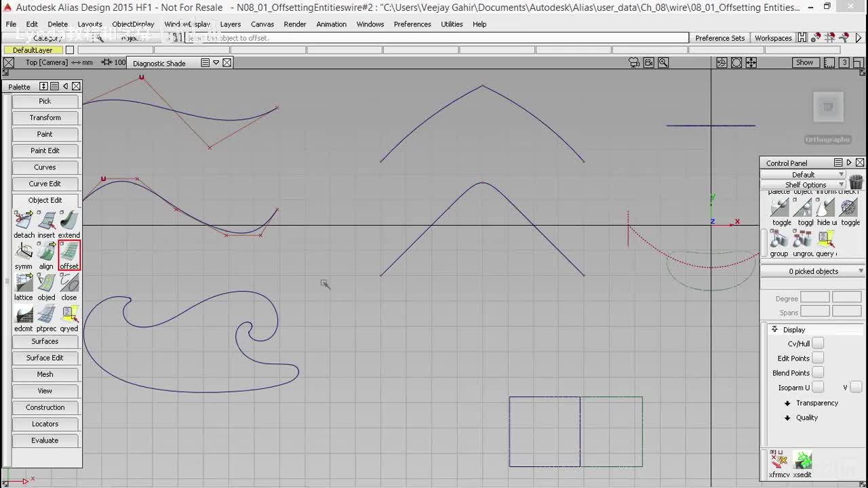Toggle the Edit Points checkbox
The width and height of the screenshot is (868, 488).
(x=818, y=358)
